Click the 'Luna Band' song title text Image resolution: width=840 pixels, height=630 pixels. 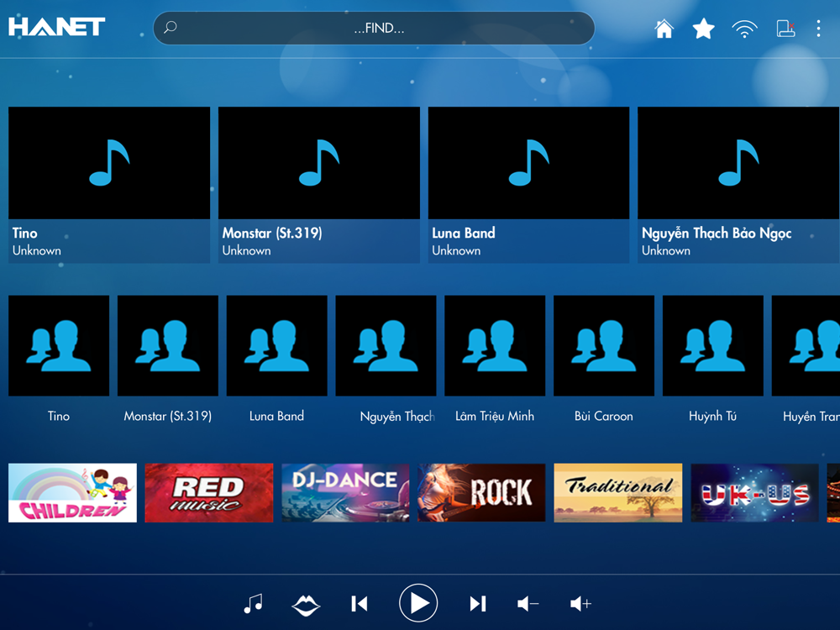click(464, 233)
